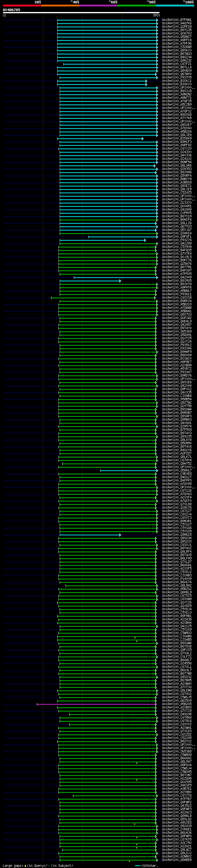The height and width of the screenshot is (868, 197).
Task: Open hit UniRef100_A4Q7K6
Action: point(176,23)
